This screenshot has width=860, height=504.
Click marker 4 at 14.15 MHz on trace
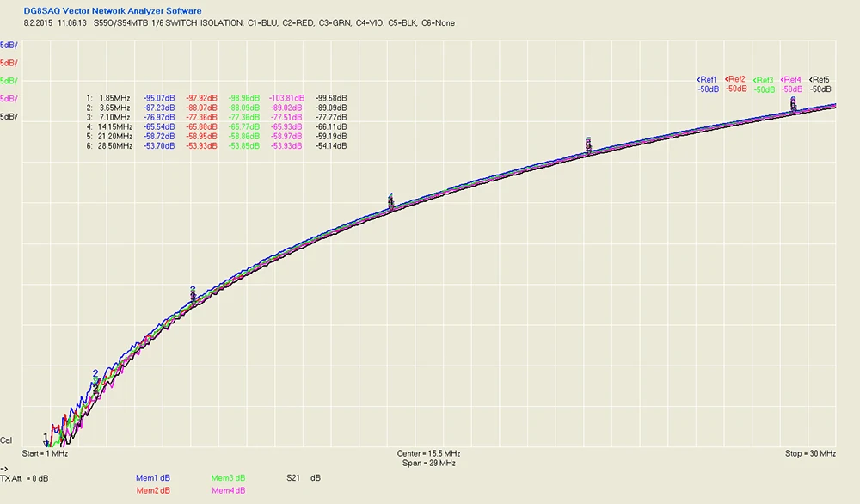point(390,201)
